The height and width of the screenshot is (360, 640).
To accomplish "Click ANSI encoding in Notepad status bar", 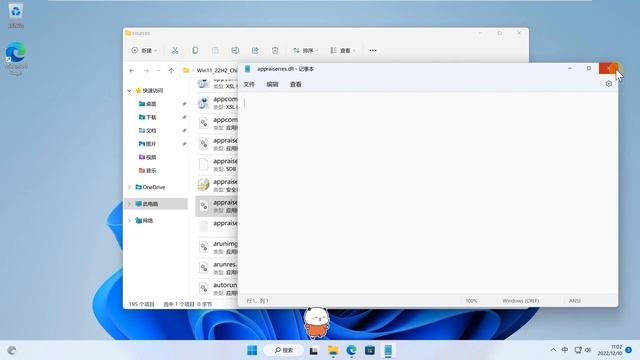I will point(575,301).
